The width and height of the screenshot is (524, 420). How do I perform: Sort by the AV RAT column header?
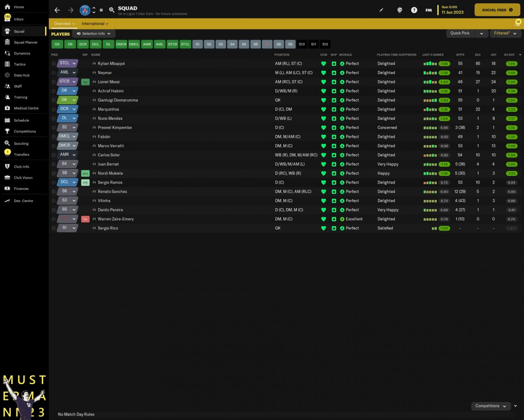pyautogui.click(x=509, y=55)
